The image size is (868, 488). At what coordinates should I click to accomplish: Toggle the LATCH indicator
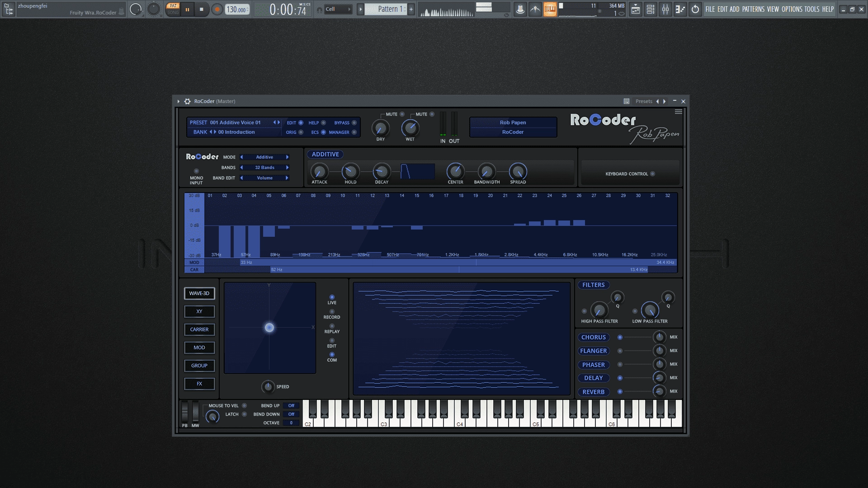(x=245, y=414)
